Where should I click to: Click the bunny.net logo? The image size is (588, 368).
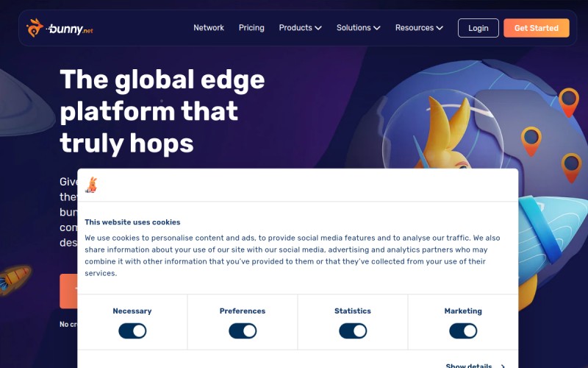pos(60,28)
